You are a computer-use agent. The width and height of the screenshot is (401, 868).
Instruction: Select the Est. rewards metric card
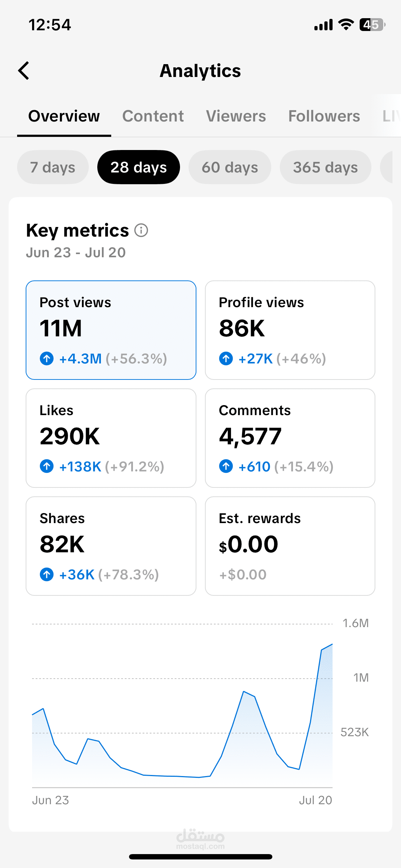[290, 546]
